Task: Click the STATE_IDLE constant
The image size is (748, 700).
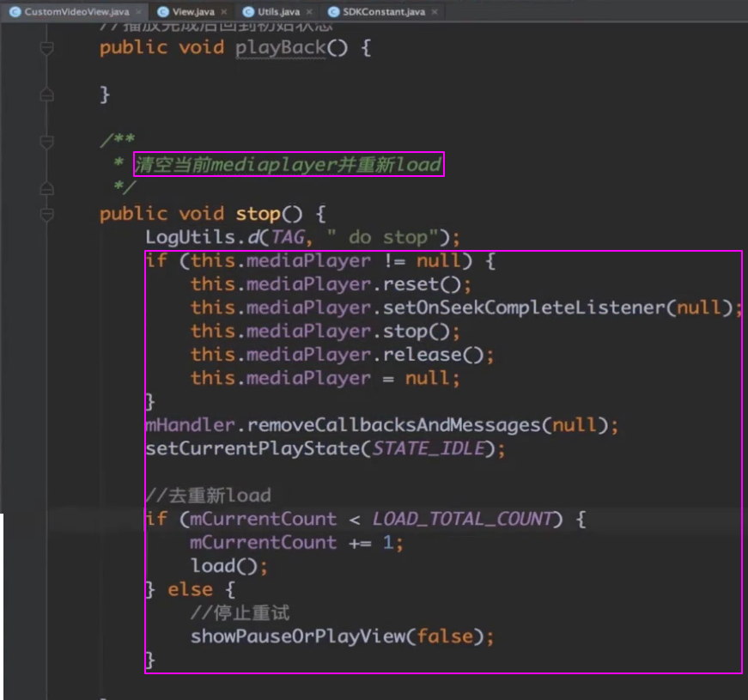Action: 429,448
